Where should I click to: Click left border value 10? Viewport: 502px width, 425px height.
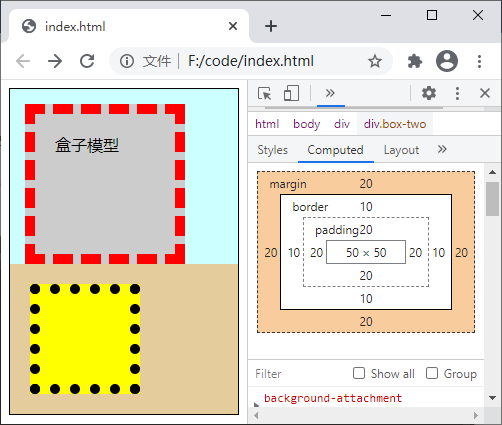(294, 253)
